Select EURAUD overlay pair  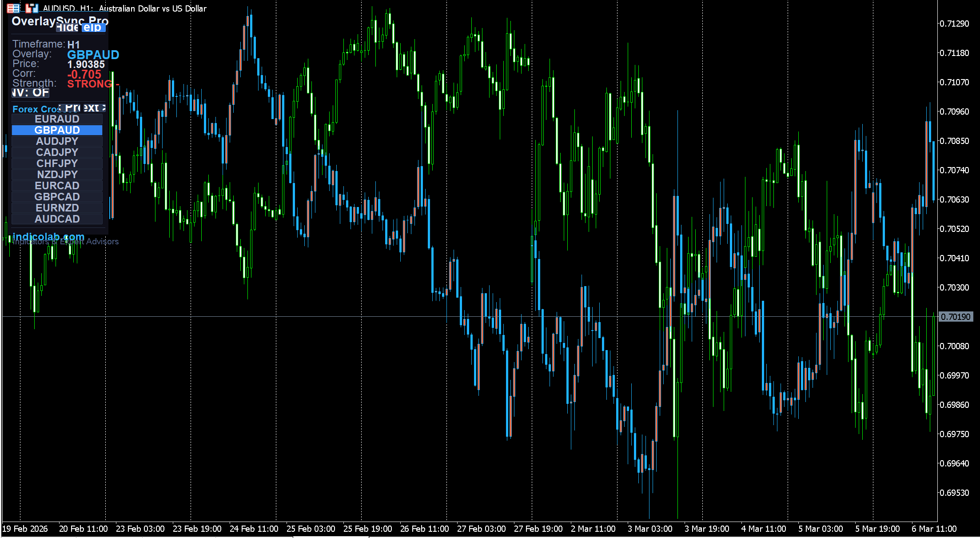(x=57, y=119)
